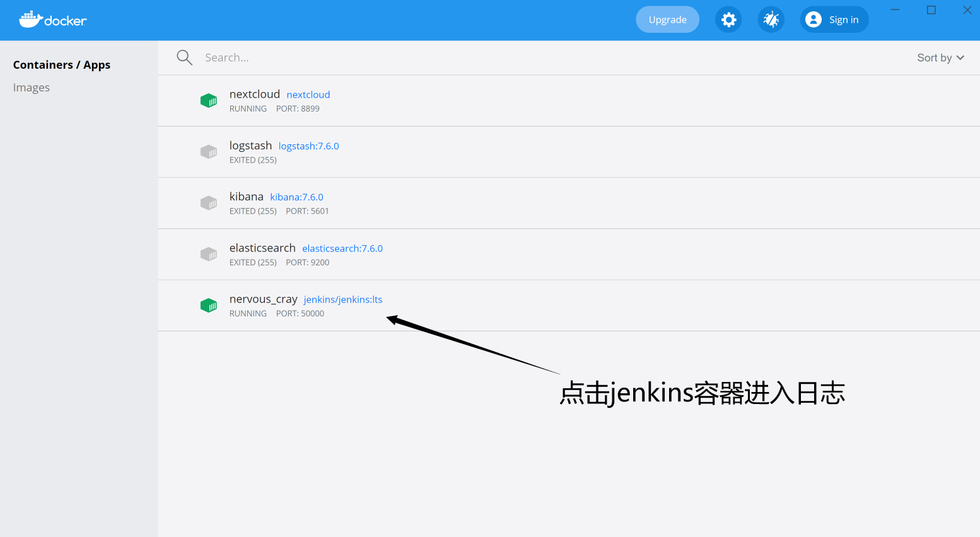Image resolution: width=980 pixels, height=537 pixels.
Task: Click the grey kibana container icon
Action: 209,203
